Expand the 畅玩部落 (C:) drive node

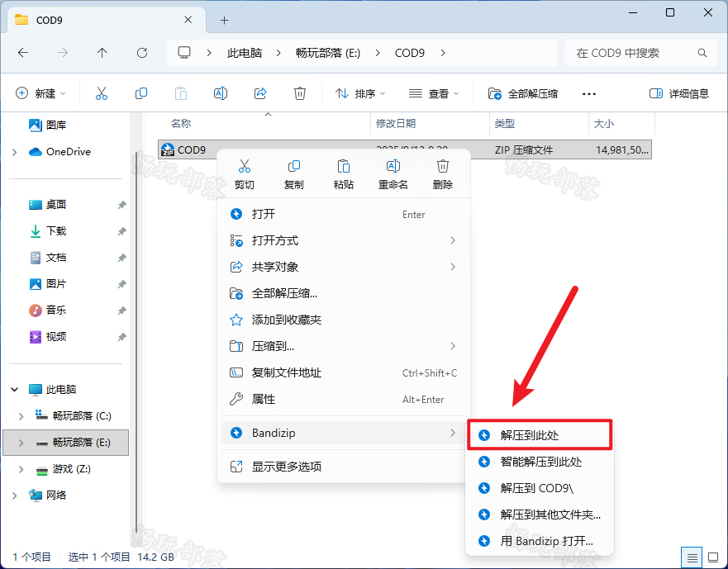coord(21,416)
